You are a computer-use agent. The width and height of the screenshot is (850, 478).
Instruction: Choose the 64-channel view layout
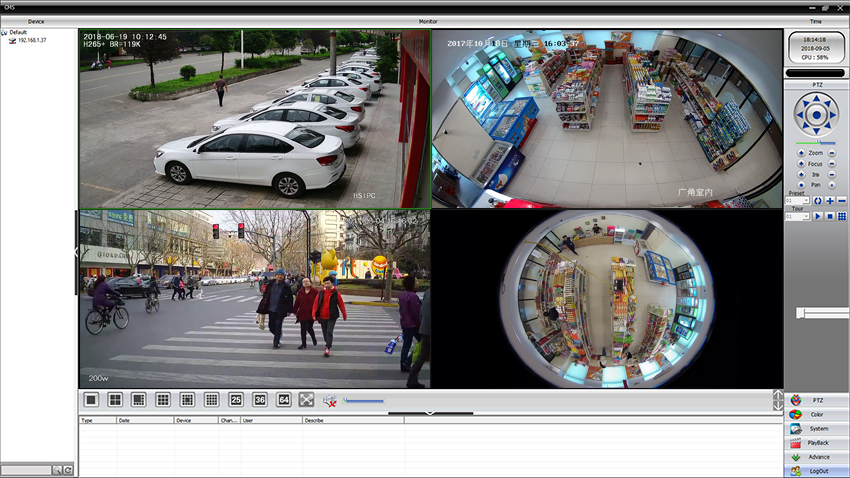(284, 400)
